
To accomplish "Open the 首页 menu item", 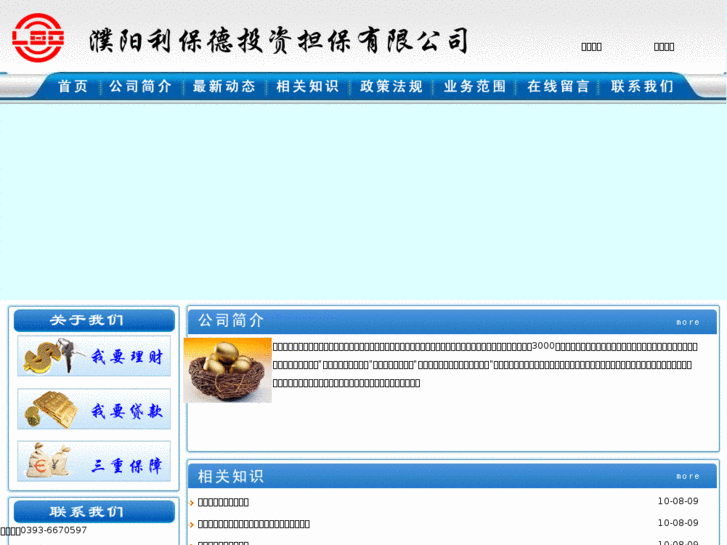I will tap(73, 86).
